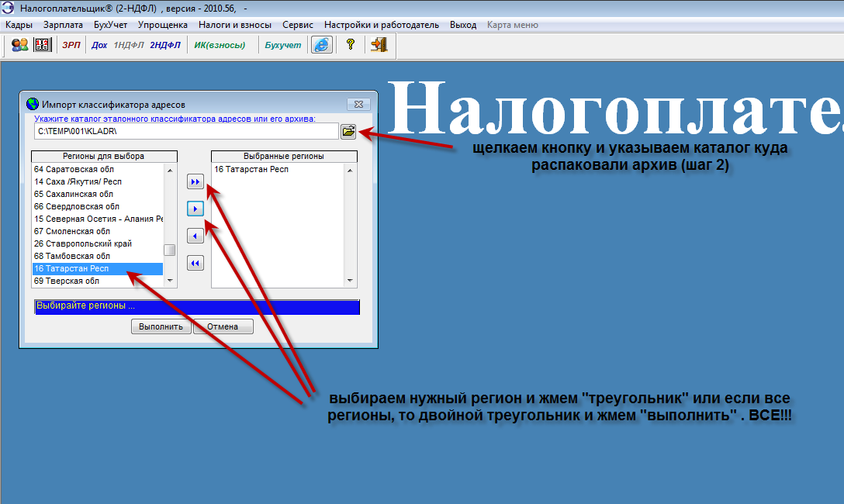Image resolution: width=844 pixels, height=504 pixels.
Task: Open the Кадры menu
Action: click(x=19, y=25)
